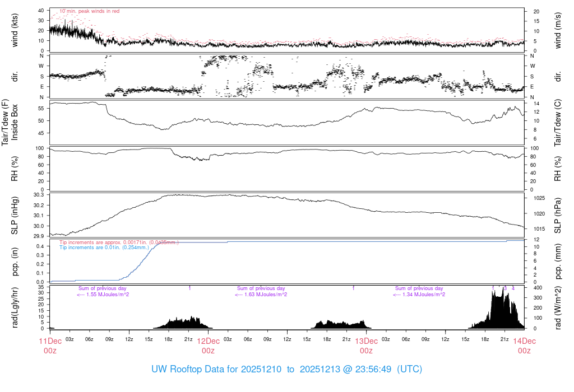The width and height of the screenshot is (574, 392).
Task: Click the '<--- 1.34 MJoules/m^2' annotation
Action: pyautogui.click(x=419, y=295)
